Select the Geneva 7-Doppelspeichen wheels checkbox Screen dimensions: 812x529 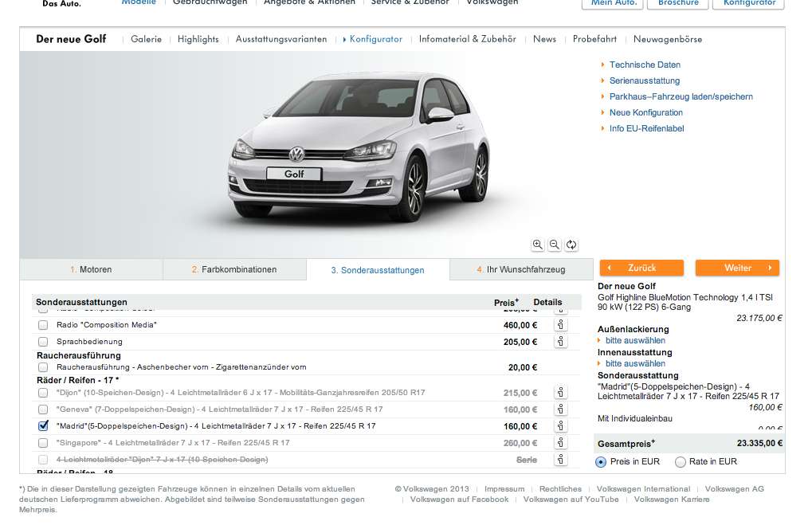[x=43, y=409]
